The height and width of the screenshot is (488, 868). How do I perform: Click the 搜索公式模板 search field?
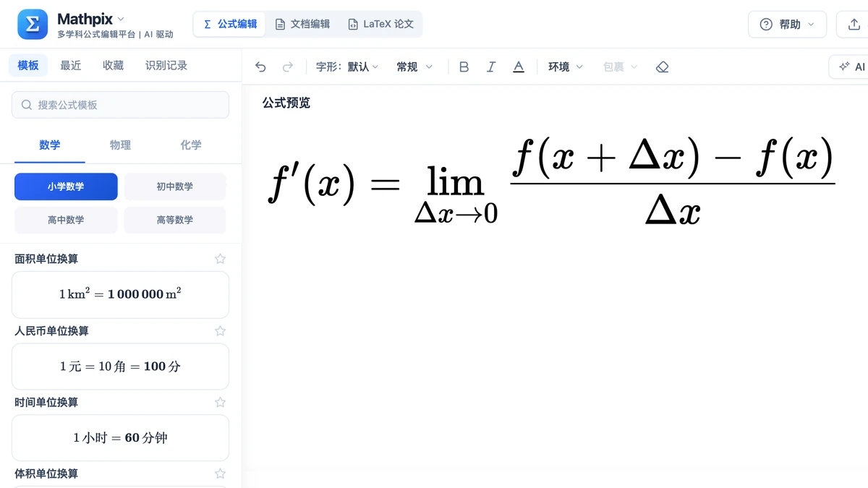tap(120, 105)
